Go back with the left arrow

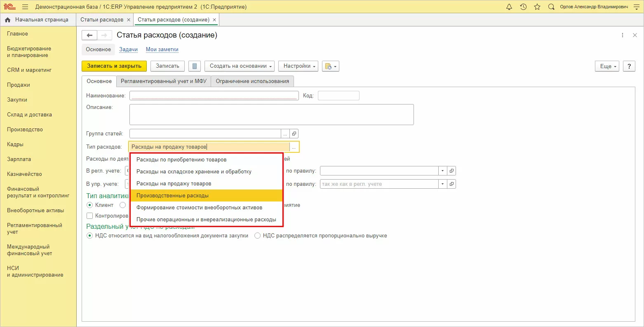tap(89, 35)
